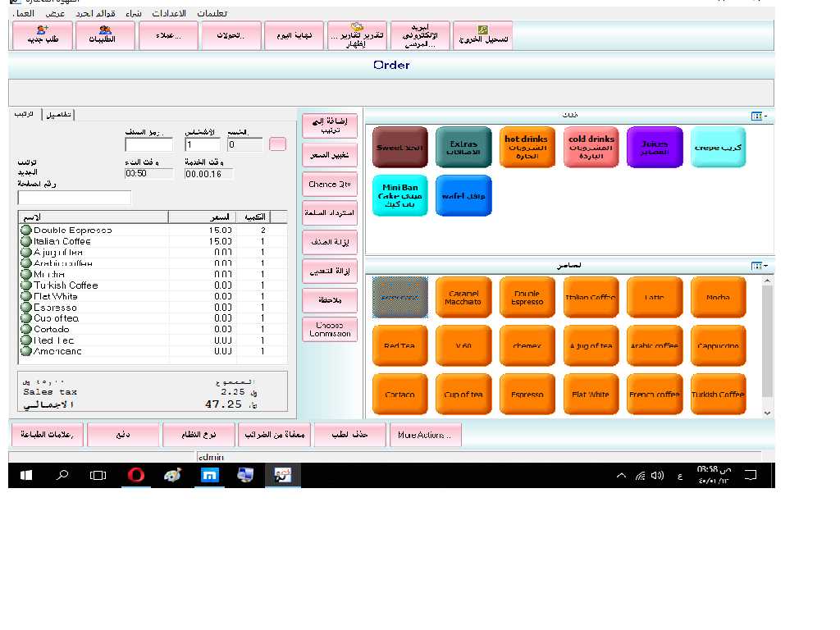Add Italian Coffee item tile
The width and height of the screenshot is (840, 630).
(591, 297)
